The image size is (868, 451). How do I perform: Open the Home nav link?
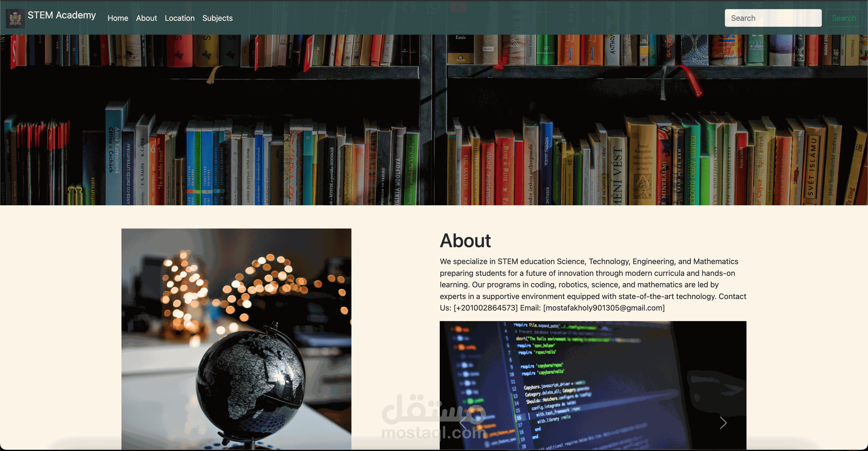point(118,18)
